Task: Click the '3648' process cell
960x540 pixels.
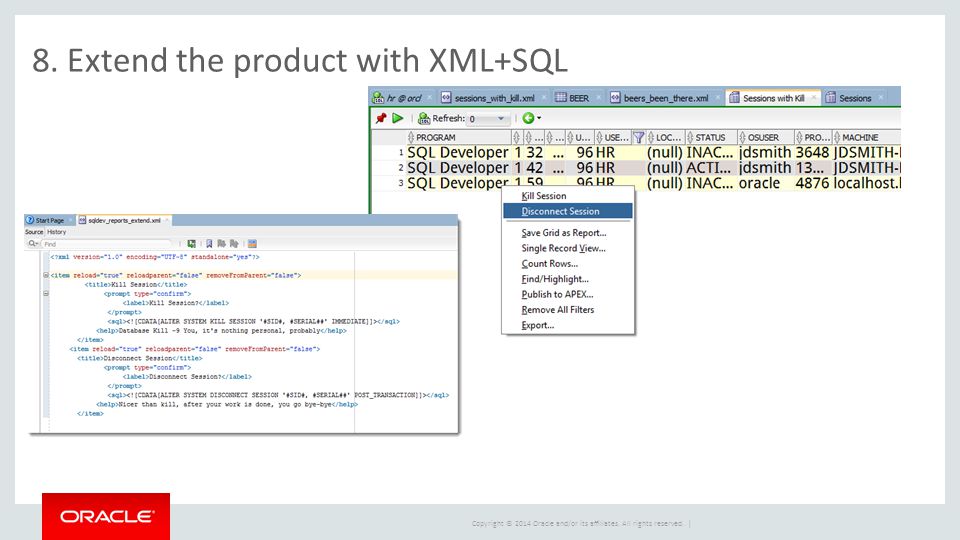Action: pos(812,152)
